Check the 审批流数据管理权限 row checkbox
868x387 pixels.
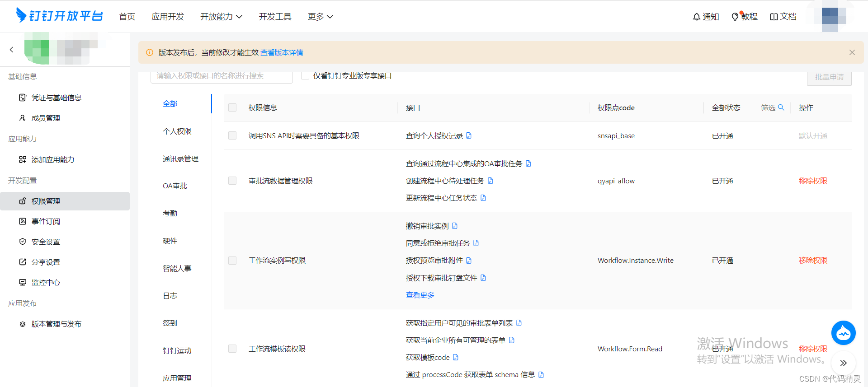pos(232,181)
